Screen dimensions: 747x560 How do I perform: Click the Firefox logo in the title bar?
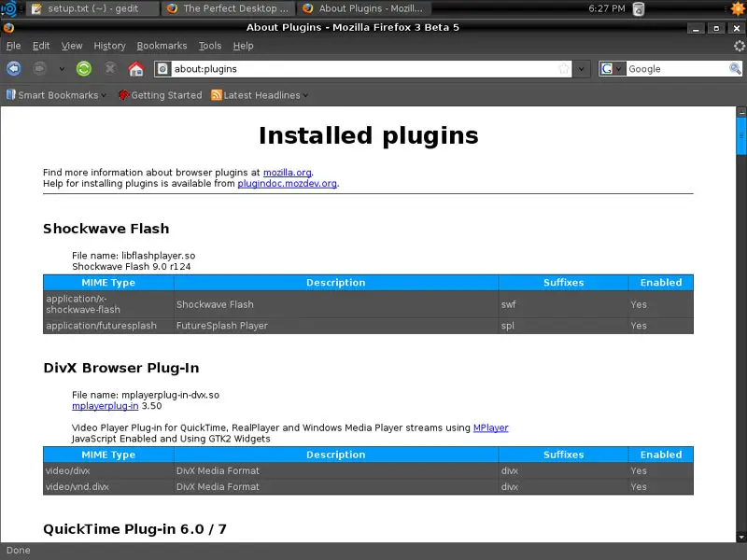[8, 28]
